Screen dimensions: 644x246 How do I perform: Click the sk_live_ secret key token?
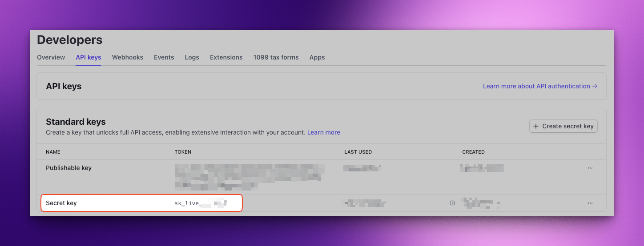[x=201, y=203]
